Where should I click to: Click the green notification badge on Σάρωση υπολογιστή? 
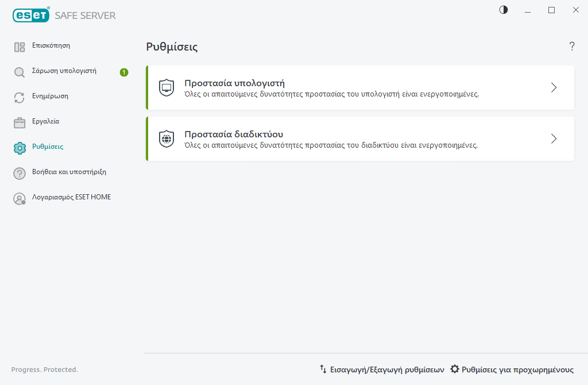pyautogui.click(x=124, y=72)
